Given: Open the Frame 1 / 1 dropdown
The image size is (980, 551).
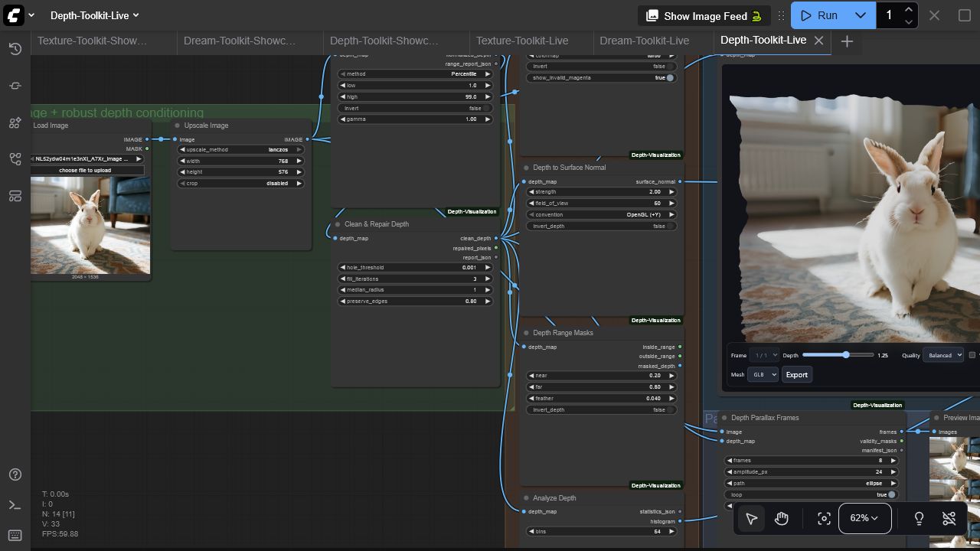Looking at the screenshot, I should click(764, 355).
